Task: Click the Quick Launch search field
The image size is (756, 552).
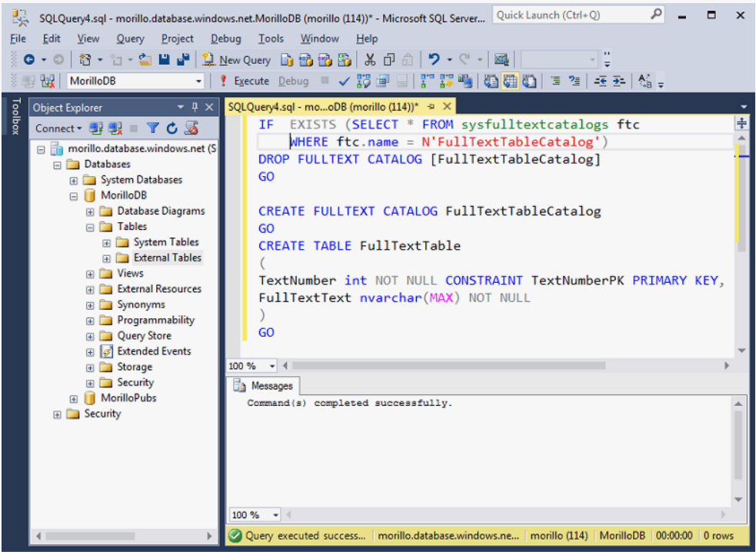Action: (578, 15)
